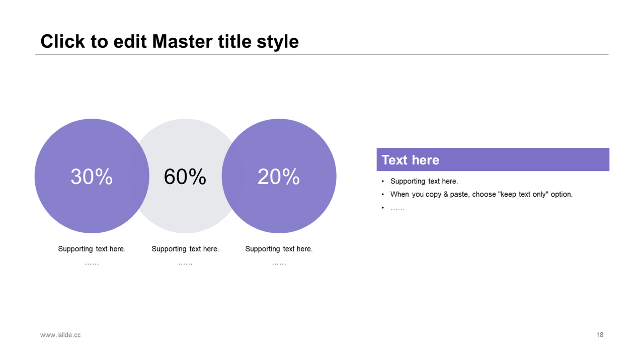Select the 20% purple circle
Screen dimensions: 644x362
[279, 176]
